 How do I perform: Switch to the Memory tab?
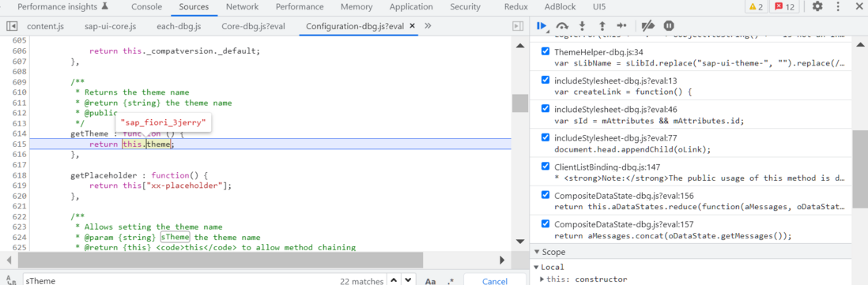tap(357, 6)
